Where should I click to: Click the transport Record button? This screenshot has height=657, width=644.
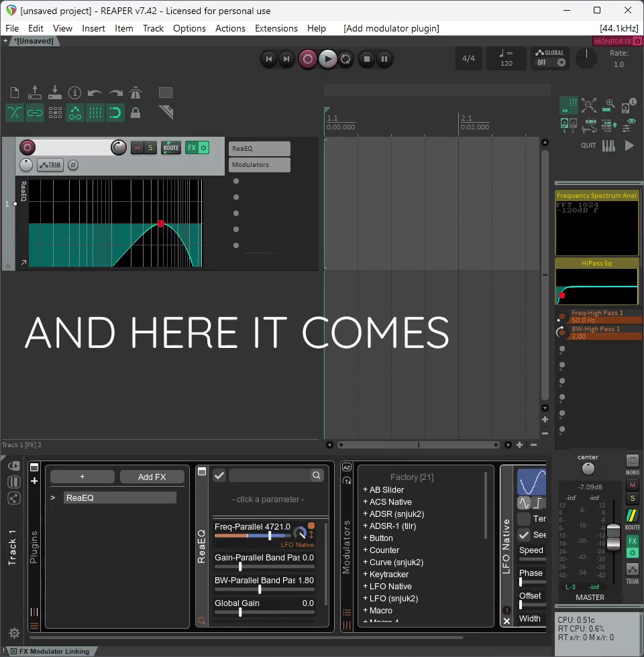(x=308, y=59)
